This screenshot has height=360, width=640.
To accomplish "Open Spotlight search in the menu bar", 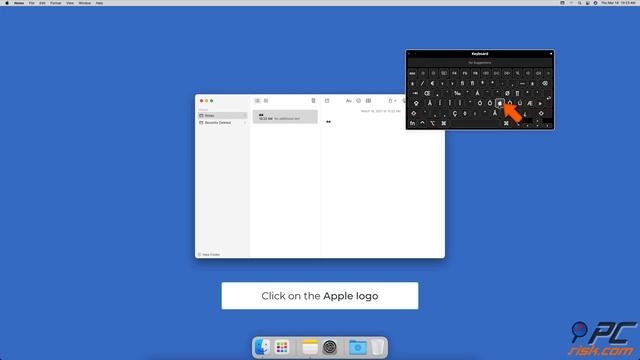I will coord(579,3).
